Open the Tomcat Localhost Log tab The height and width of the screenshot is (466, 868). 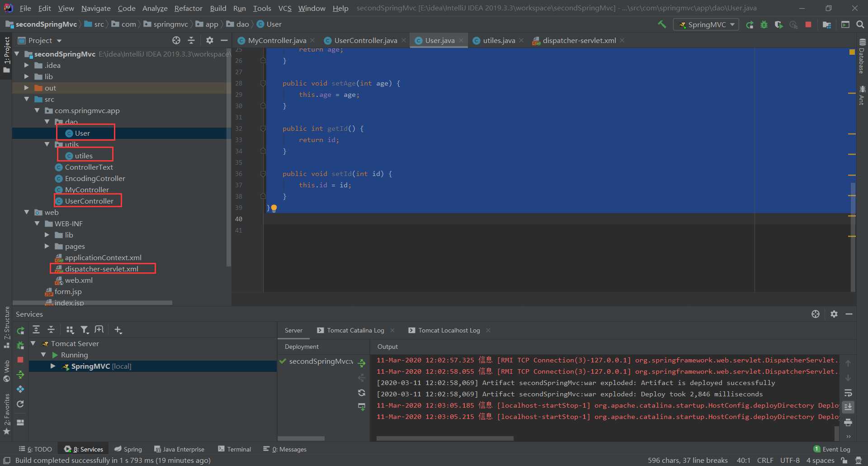coord(449,330)
